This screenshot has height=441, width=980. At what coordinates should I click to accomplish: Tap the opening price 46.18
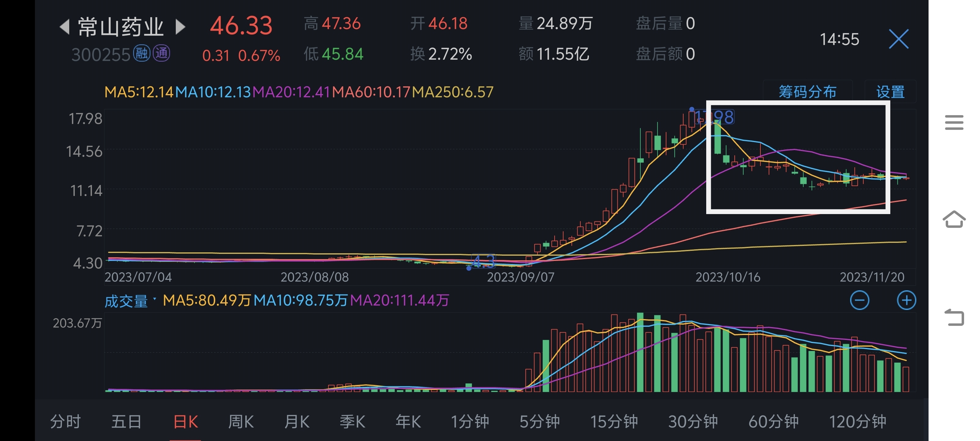pos(448,24)
